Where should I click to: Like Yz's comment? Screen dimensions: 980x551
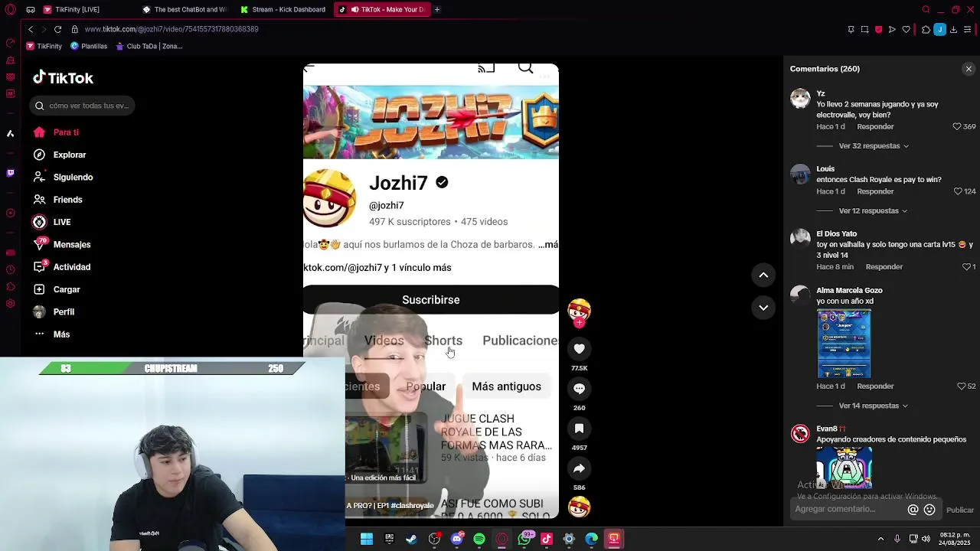[x=957, y=126]
